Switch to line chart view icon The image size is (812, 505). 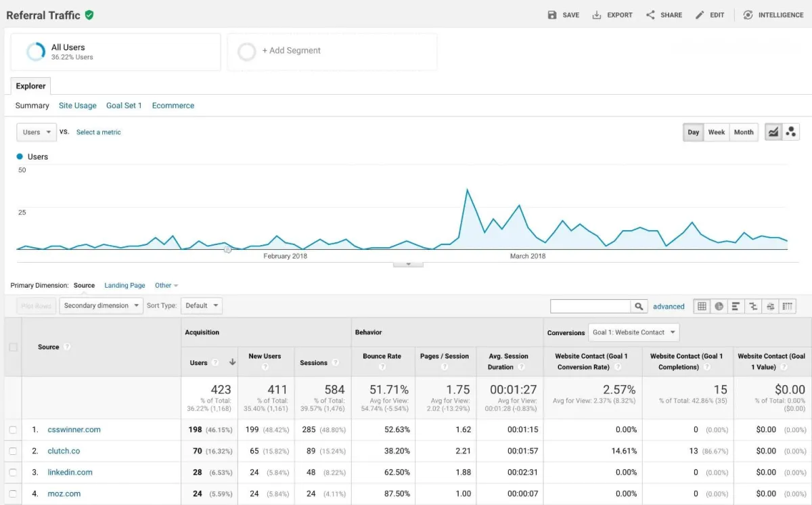[773, 132]
